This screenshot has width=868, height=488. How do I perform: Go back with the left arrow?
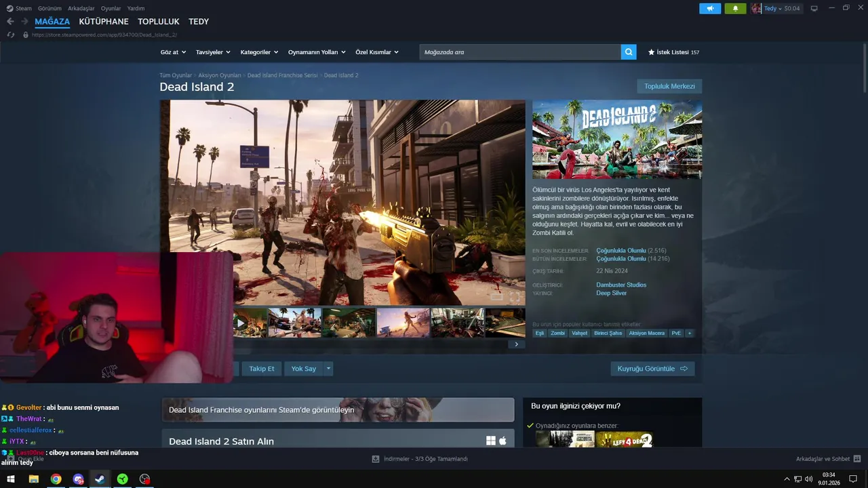tap(10, 22)
